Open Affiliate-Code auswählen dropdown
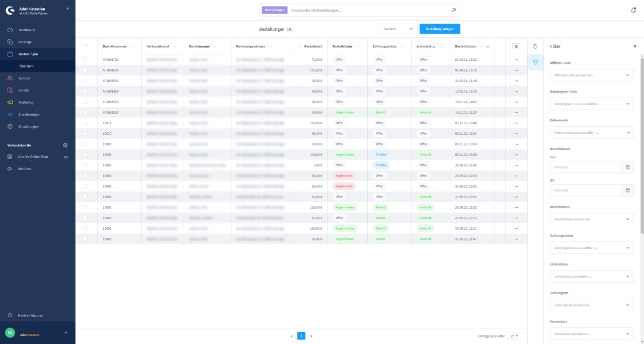This screenshot has width=644, height=344. [592, 75]
